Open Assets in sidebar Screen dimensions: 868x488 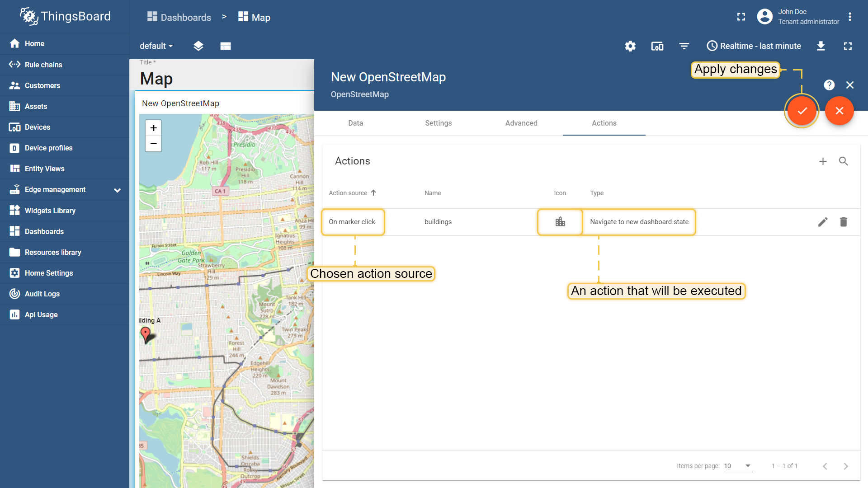(x=64, y=106)
